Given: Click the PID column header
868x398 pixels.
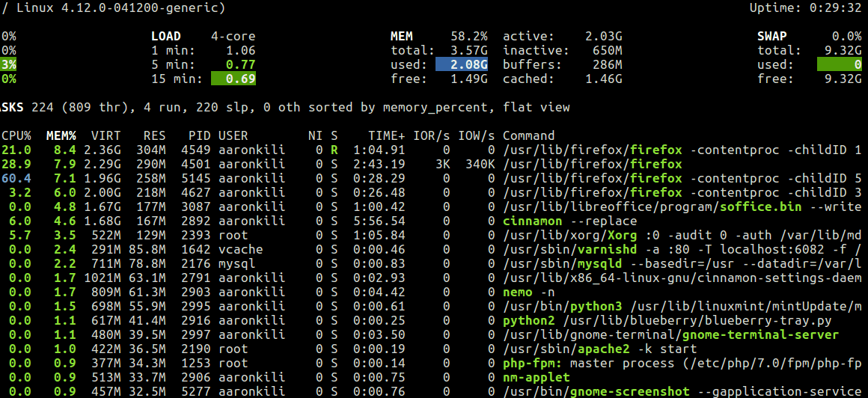Looking at the screenshot, I should tap(199, 135).
